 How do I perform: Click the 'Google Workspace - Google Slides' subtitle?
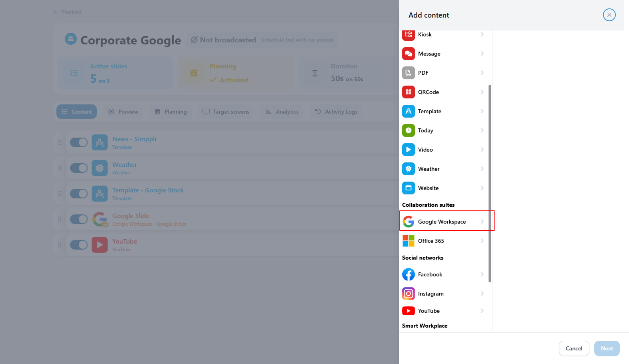tap(149, 224)
